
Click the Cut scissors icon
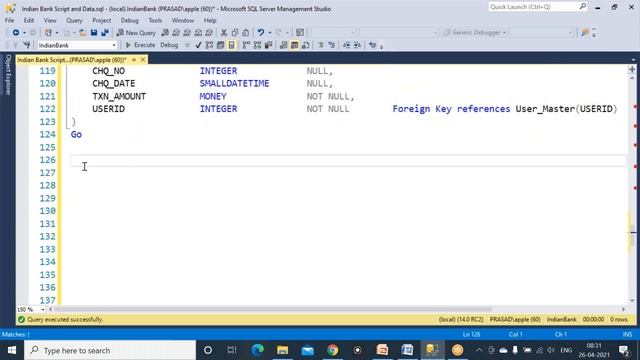224,33
